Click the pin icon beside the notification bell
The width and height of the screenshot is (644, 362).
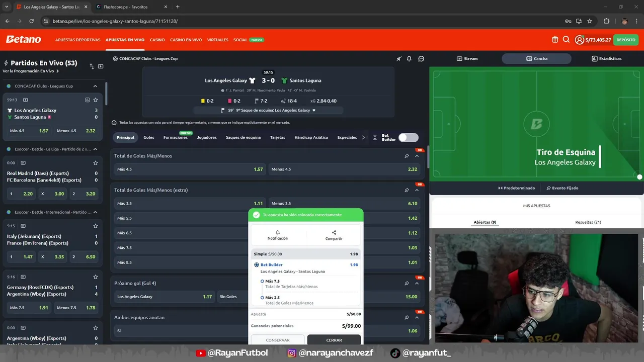coord(398,58)
